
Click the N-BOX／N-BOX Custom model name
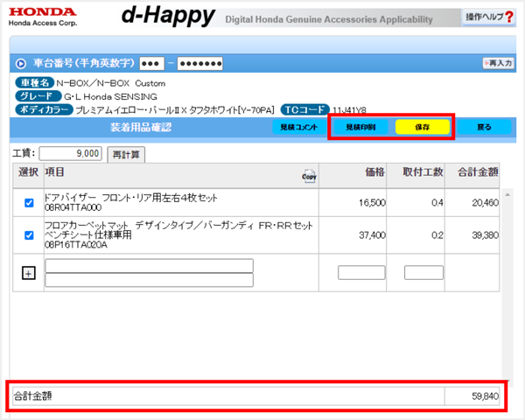(111, 83)
